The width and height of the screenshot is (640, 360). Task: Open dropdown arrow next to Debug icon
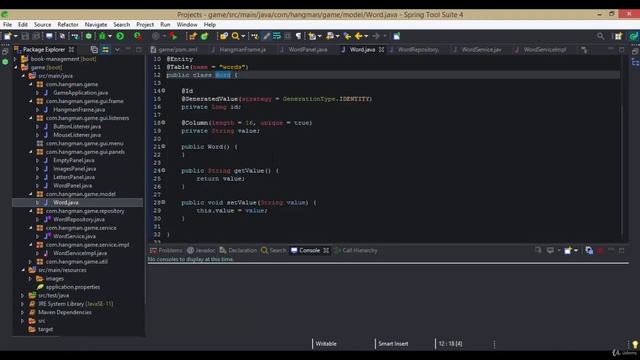coord(110,36)
